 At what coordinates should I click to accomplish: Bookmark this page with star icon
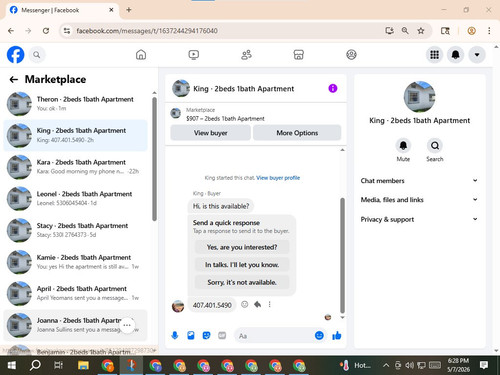click(421, 31)
